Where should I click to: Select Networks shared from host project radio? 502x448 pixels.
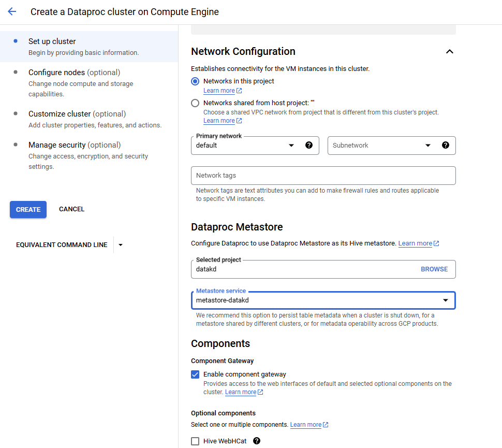[195, 103]
